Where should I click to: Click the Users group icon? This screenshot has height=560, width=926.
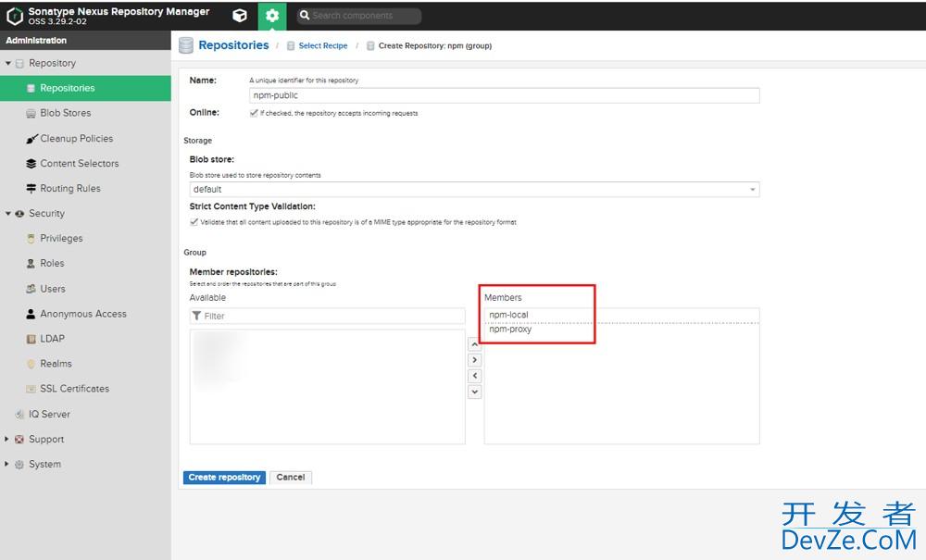click(x=31, y=289)
